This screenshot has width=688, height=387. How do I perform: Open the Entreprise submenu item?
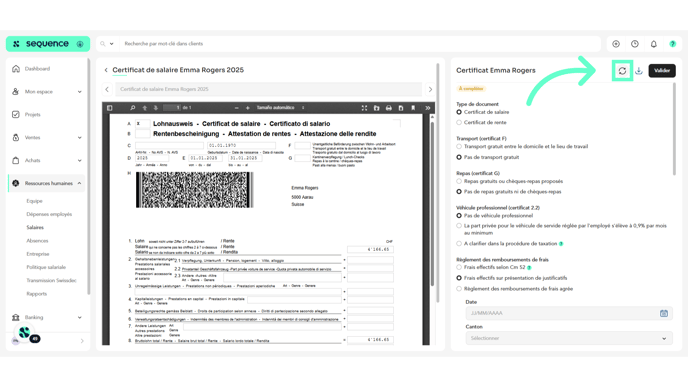[38, 254]
